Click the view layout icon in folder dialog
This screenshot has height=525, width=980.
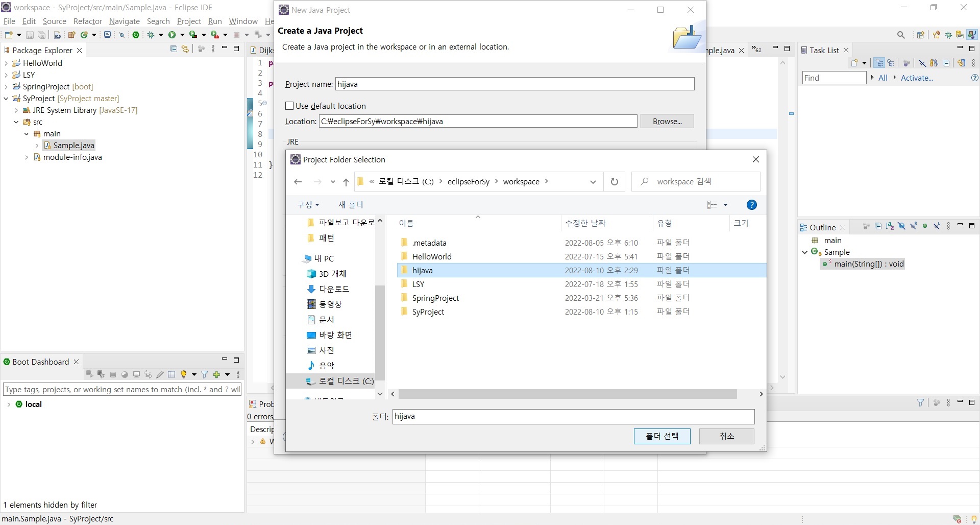coord(713,205)
